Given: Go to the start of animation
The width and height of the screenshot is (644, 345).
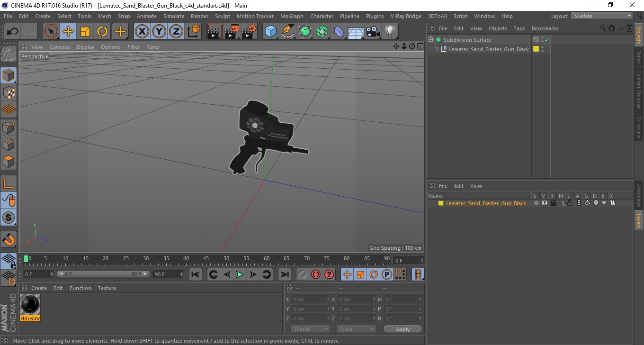Looking at the screenshot, I should [x=196, y=274].
